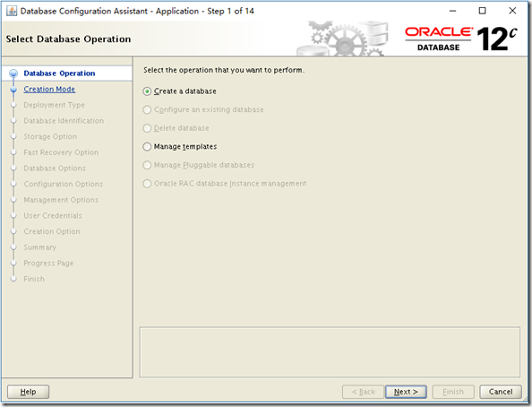Viewport: 532px width, 407px height.
Task: Choose the Delete database radio button
Action: (147, 128)
